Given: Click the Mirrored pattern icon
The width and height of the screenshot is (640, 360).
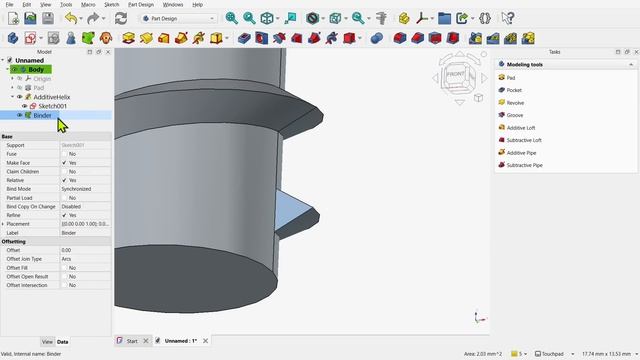Looking at the screenshot, I should 476,38.
